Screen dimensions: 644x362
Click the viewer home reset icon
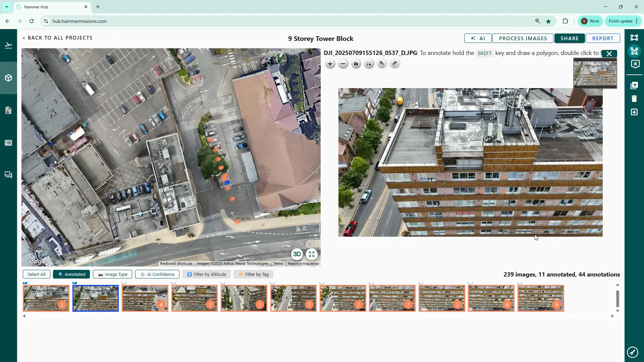(x=356, y=64)
